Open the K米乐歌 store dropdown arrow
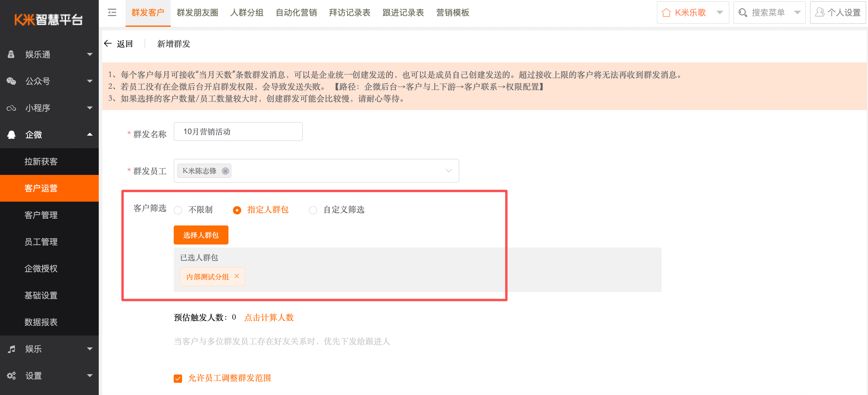This screenshot has height=395, width=868. click(719, 13)
